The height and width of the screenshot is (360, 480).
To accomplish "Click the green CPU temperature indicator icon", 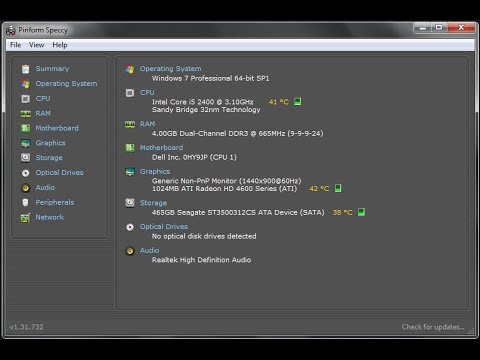I will pos(298,101).
